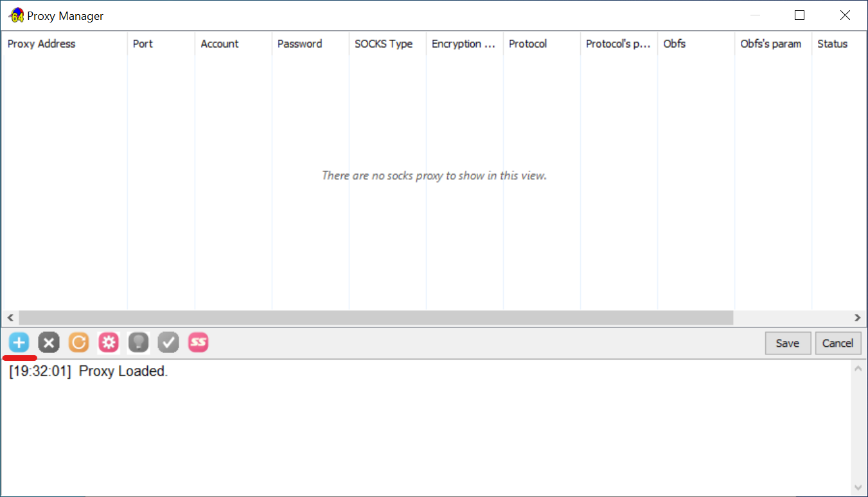
Task: Open settings via the pink gear icon
Action: [109, 343]
